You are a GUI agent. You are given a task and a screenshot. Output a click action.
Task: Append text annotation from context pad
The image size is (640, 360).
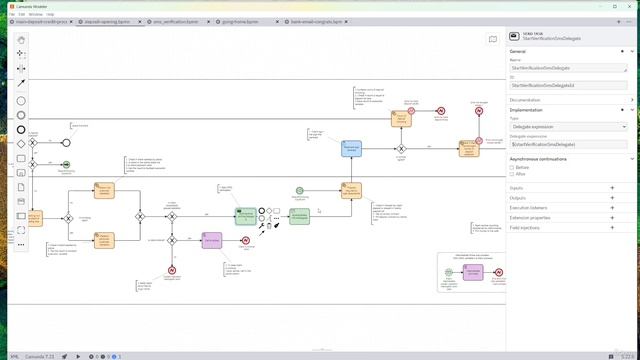[x=269, y=218]
